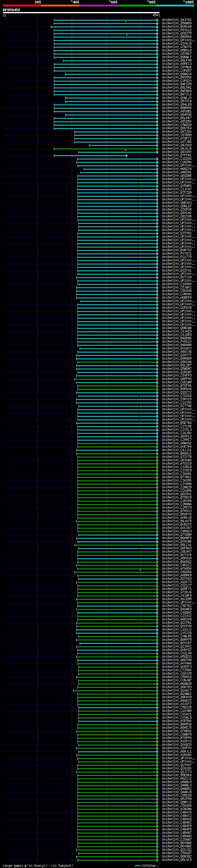Click the alignment bar for UniRef100_Q08375
Image resolution: width=197 pixels, height=868 pixels.
tap(106, 34)
